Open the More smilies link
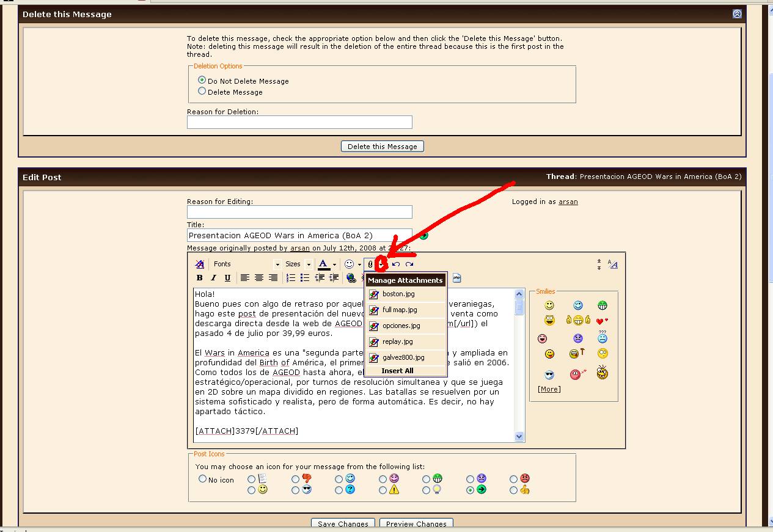 coord(549,389)
